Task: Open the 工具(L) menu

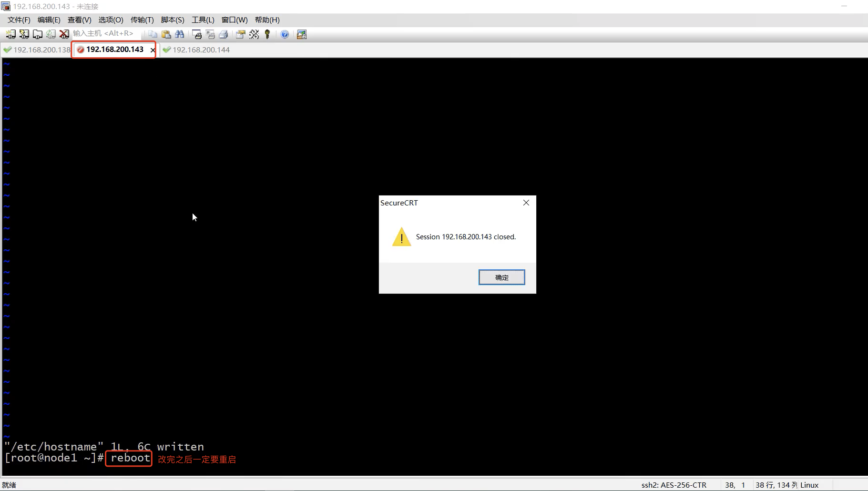Action: (203, 20)
